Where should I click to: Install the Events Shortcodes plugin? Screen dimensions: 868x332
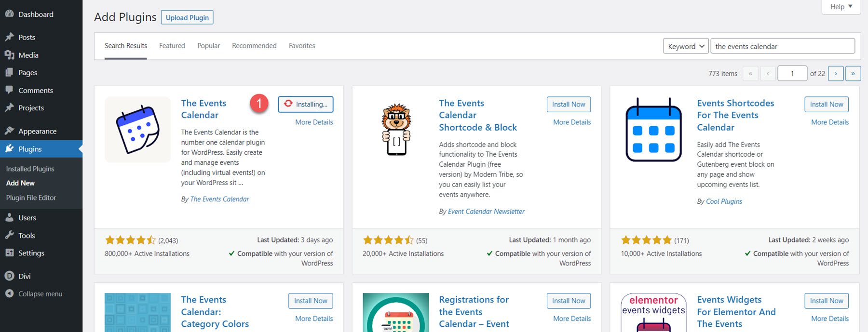pyautogui.click(x=826, y=104)
